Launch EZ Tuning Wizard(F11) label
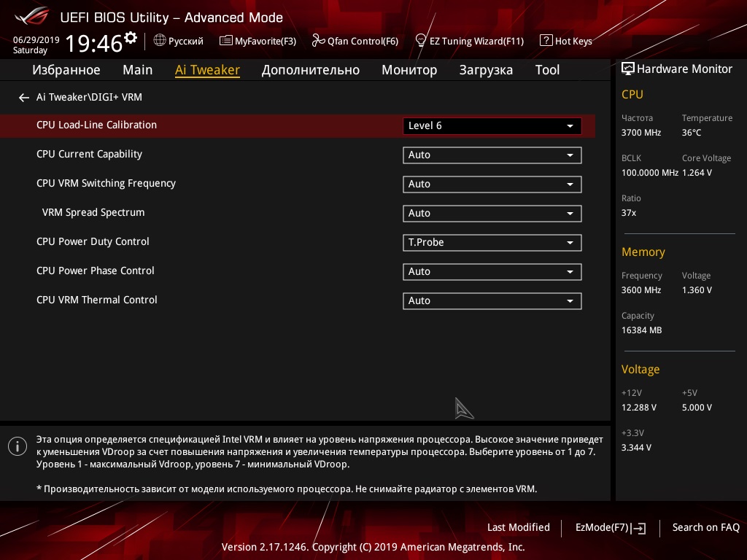The width and height of the screenshot is (747, 560). pos(476,42)
